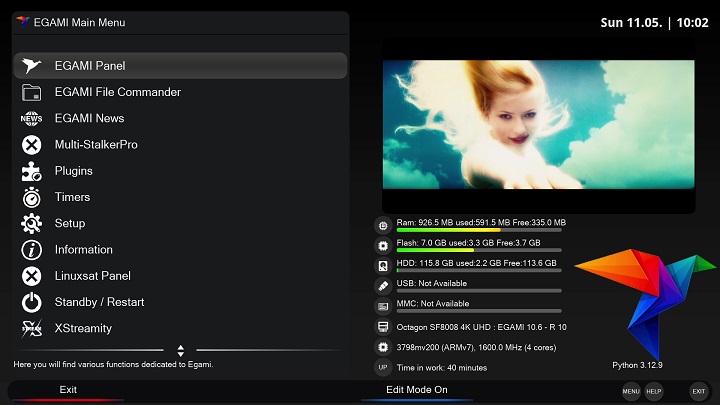The width and height of the screenshot is (720, 405).
Task: Click the "3798mv200 (ARMv7)" CPU text
Action: coord(430,347)
